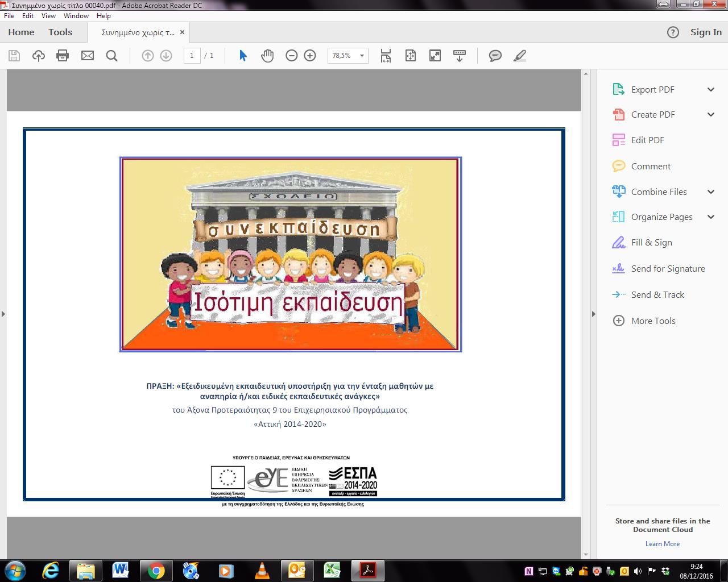Open the Comment tool in side panel
Screen dimensions: 728x582
click(x=651, y=167)
